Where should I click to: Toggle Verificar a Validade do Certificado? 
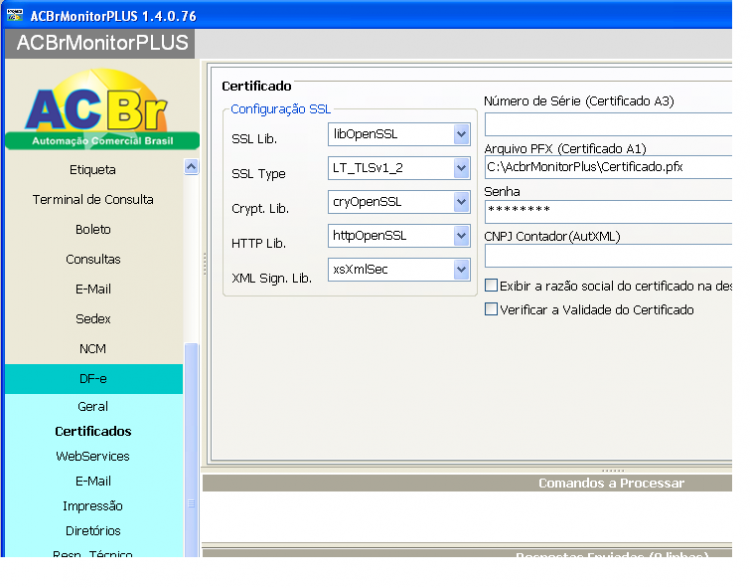click(491, 309)
